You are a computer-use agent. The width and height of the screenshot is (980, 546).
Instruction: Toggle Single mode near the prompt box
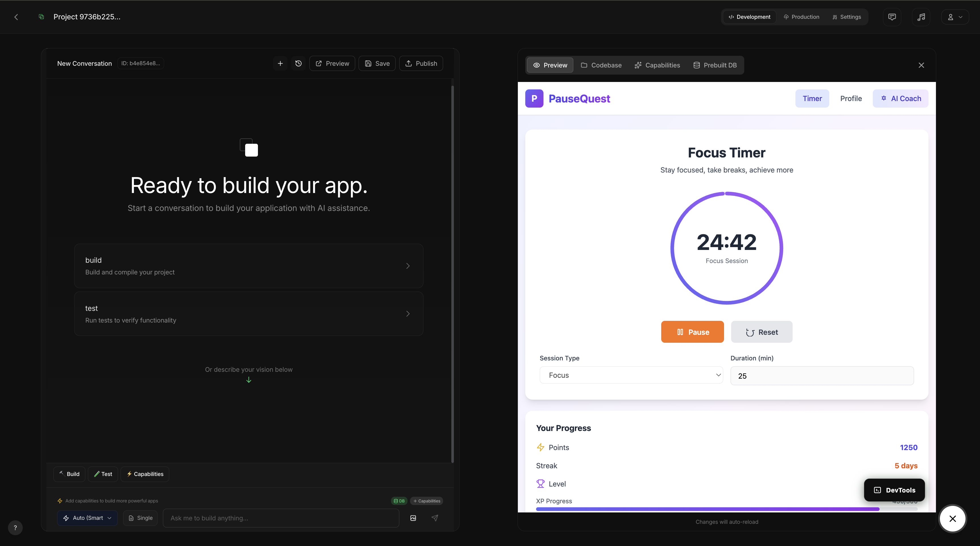coord(140,518)
